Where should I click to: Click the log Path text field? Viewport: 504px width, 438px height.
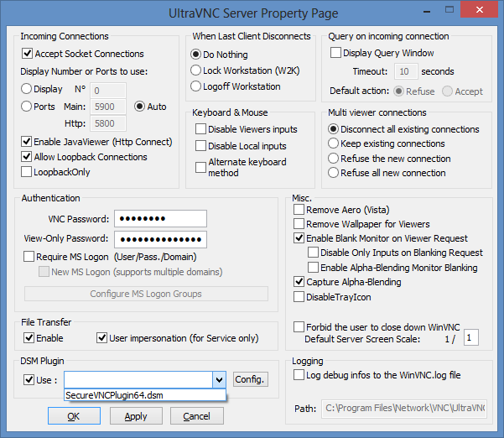(x=404, y=409)
